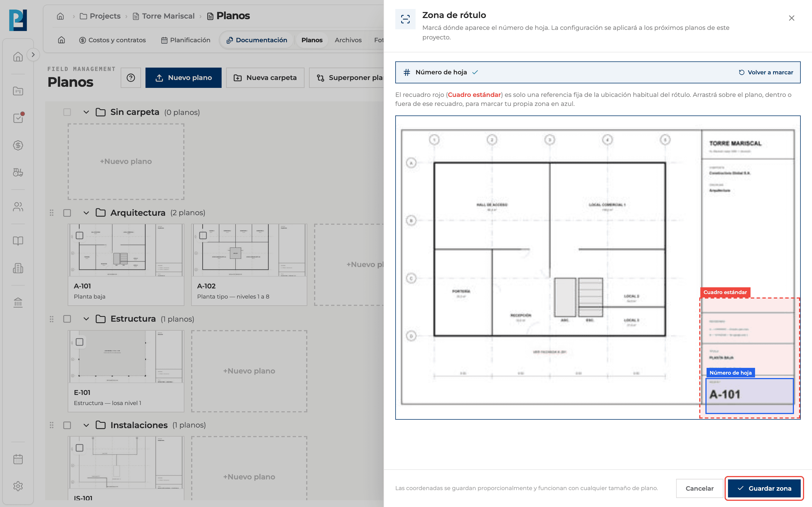The width and height of the screenshot is (812, 507).
Task: Check the Arquitectura folder checkbox
Action: [67, 213]
